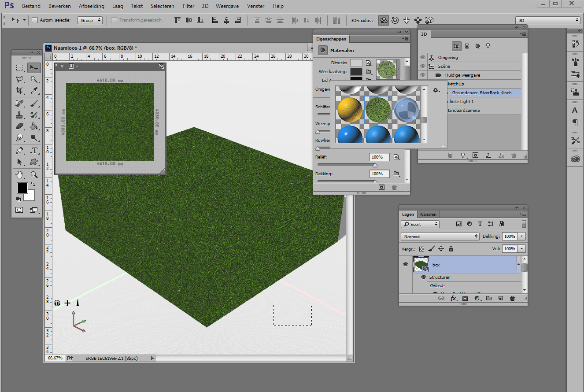Filter 3D panel by lights
Screen dimensions: 584x392
[x=488, y=46]
